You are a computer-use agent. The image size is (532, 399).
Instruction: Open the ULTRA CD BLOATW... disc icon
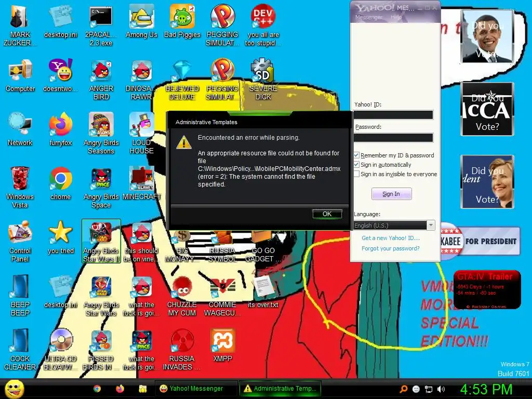[x=60, y=349]
